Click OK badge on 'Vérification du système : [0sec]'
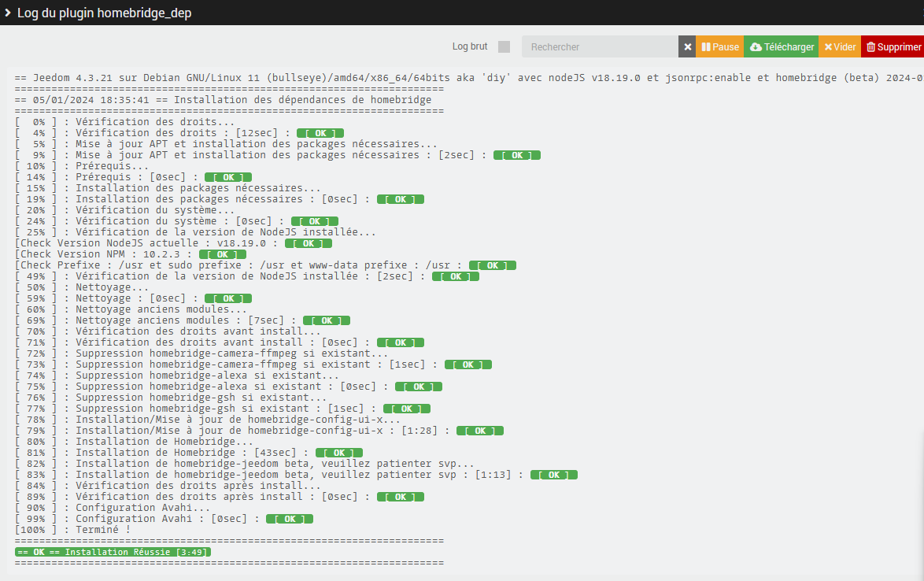Screen dimensions: 924x581 (315, 221)
